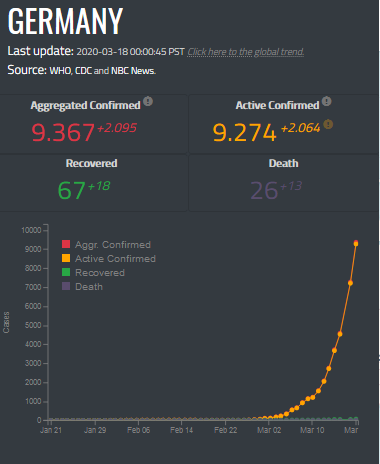Click the GERMANY title heading
Image resolution: width=380 pixels, height=464 pixels.
pyautogui.click(x=66, y=21)
